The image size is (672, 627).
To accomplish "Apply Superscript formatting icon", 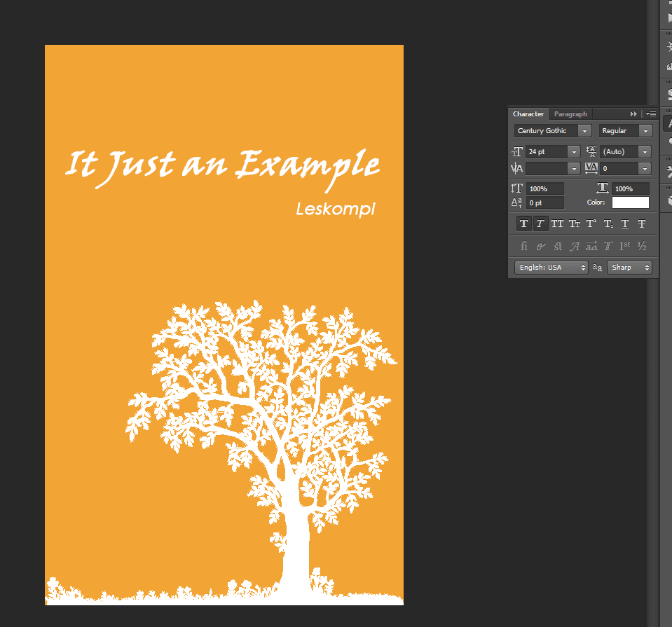I will point(591,224).
